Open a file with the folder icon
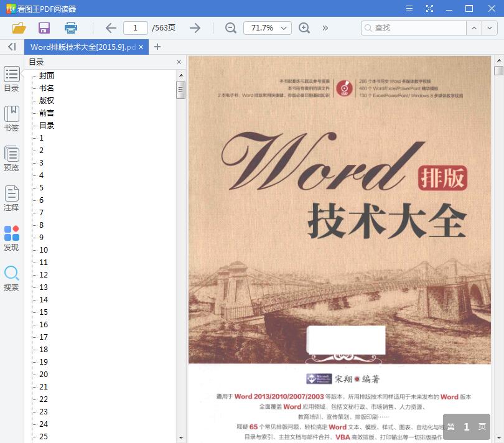The image size is (504, 443). click(19, 28)
